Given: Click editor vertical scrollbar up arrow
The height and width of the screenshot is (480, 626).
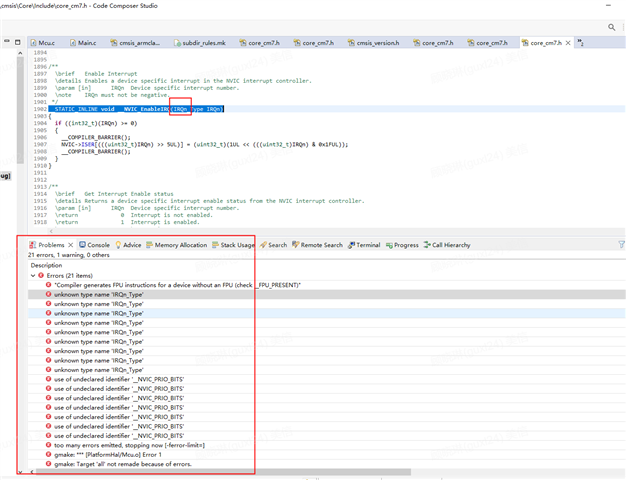Looking at the screenshot, I should click(20, 53).
